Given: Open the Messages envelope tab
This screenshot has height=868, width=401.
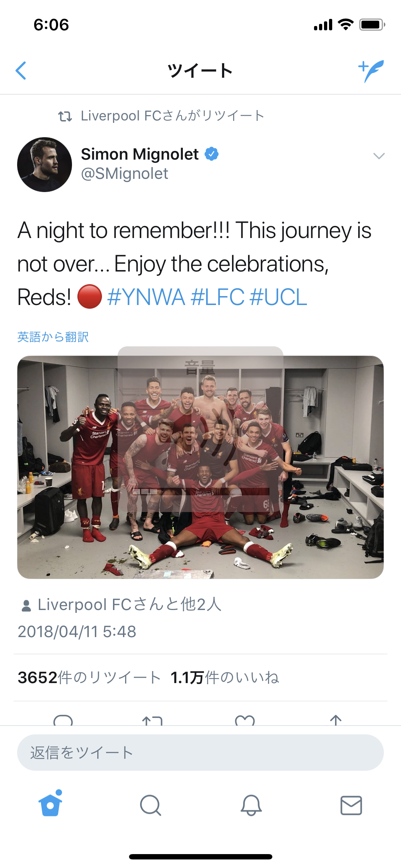Looking at the screenshot, I should pyautogui.click(x=351, y=805).
